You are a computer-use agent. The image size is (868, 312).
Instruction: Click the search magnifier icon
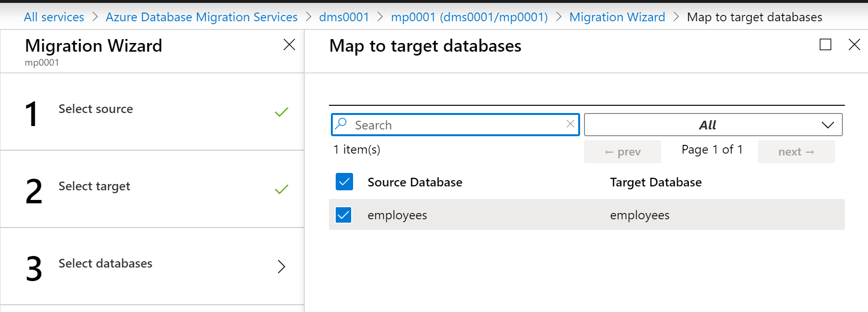342,124
